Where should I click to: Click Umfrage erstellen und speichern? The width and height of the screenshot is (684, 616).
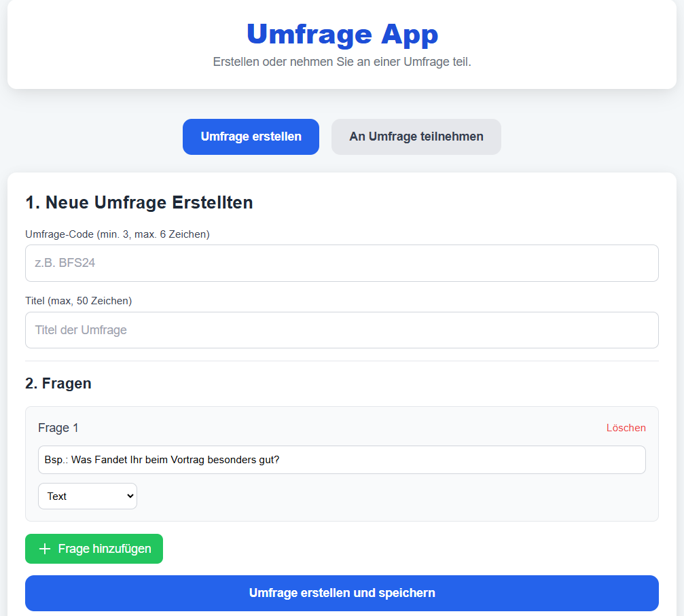pyautogui.click(x=342, y=593)
